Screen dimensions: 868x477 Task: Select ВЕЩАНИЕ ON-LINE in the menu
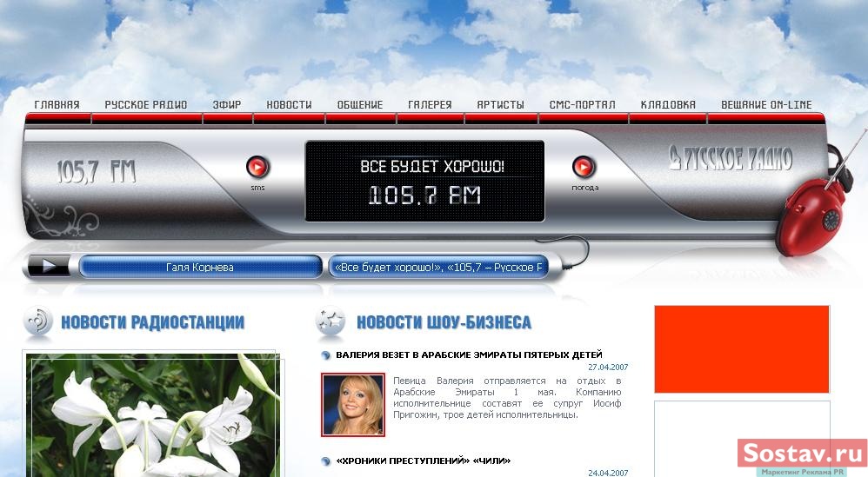(x=766, y=104)
